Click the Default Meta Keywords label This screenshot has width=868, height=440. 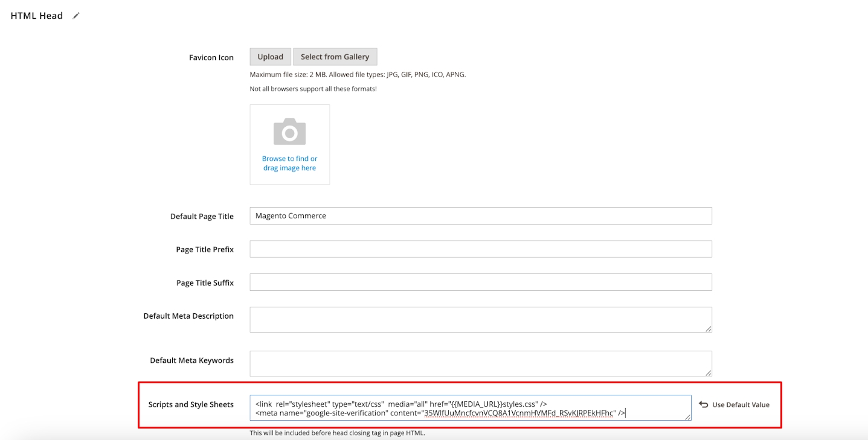click(191, 360)
